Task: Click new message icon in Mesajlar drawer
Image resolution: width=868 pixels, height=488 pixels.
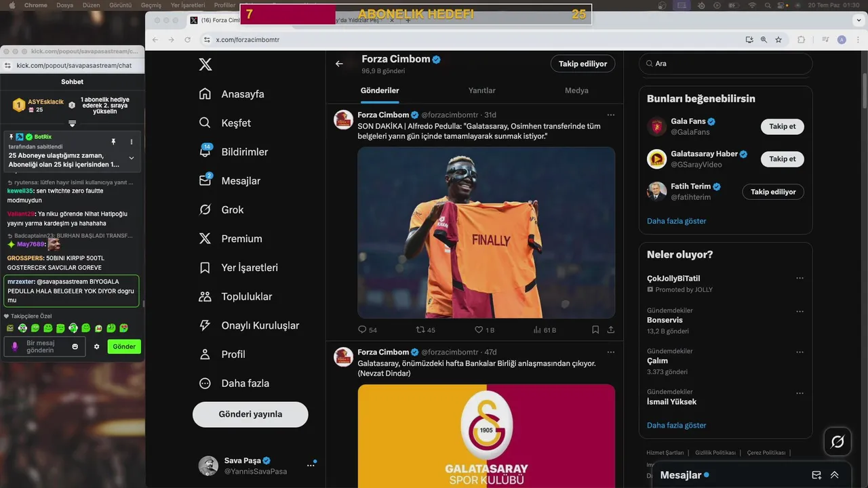Action: coord(816,475)
